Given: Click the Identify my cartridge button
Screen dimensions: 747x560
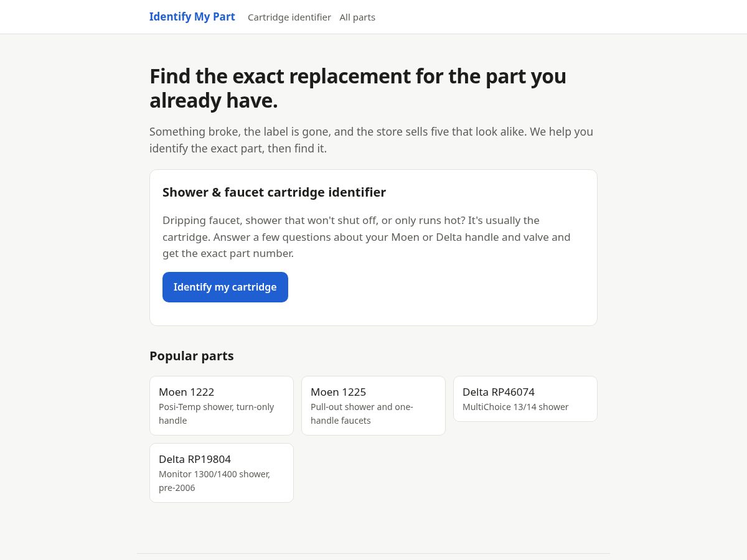Looking at the screenshot, I should [x=225, y=287].
